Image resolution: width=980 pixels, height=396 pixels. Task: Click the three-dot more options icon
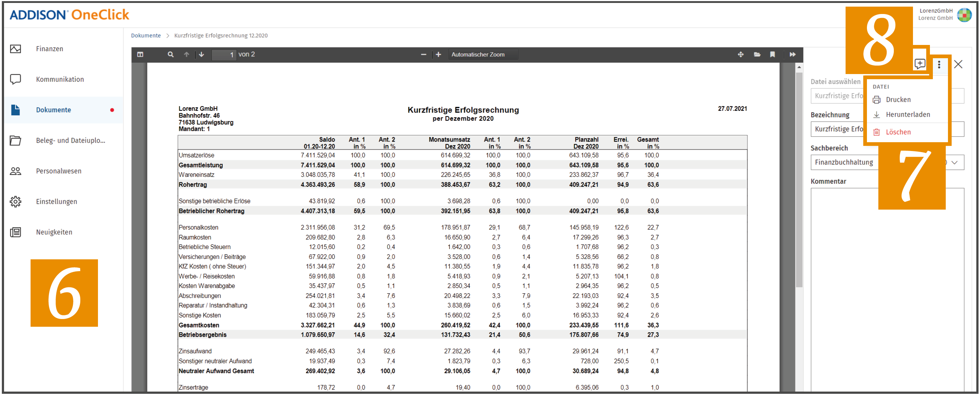point(939,64)
